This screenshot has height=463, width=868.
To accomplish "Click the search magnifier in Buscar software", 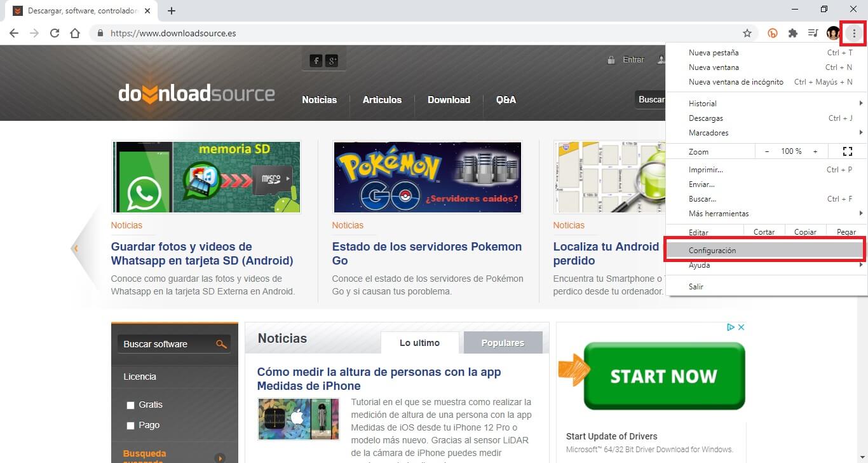I will 221,344.
